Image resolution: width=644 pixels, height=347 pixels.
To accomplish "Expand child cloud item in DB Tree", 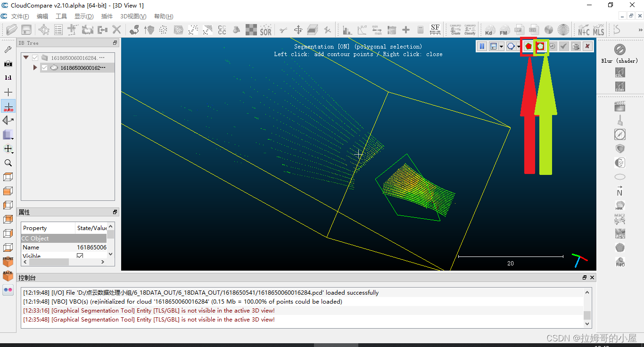I will (35, 68).
